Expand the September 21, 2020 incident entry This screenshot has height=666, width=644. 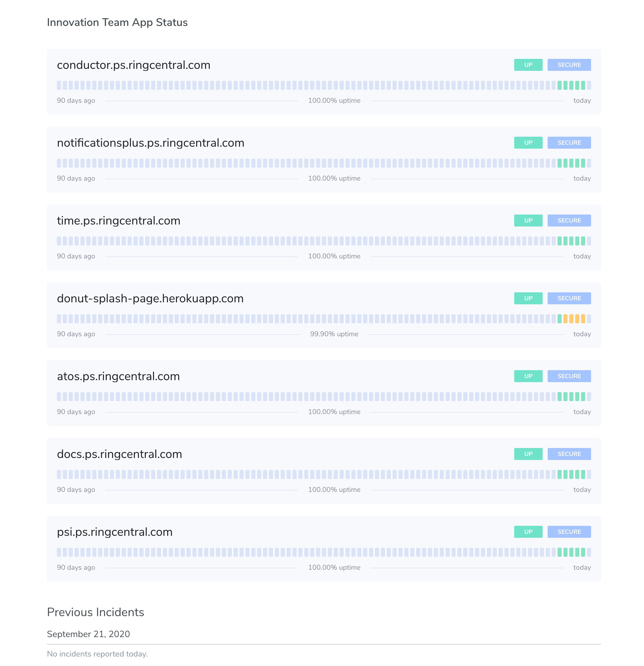pos(88,634)
